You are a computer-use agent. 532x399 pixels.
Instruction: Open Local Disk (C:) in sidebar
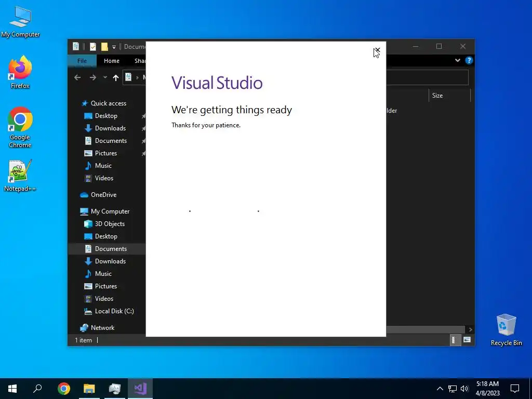click(114, 311)
